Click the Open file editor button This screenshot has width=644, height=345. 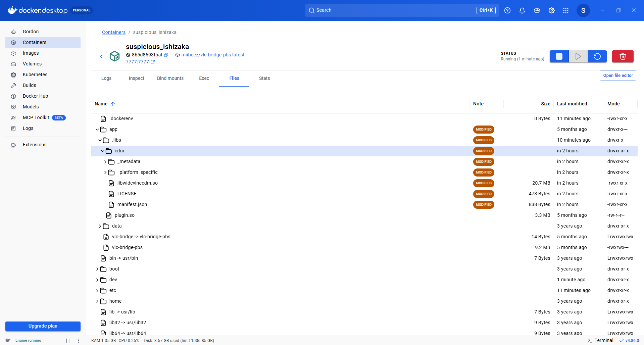point(618,76)
